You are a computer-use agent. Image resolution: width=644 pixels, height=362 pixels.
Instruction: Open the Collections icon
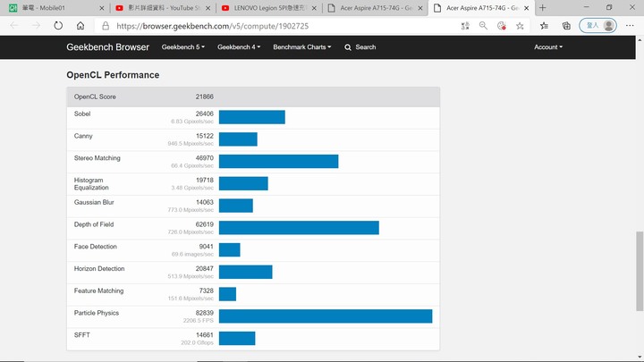coord(566,26)
